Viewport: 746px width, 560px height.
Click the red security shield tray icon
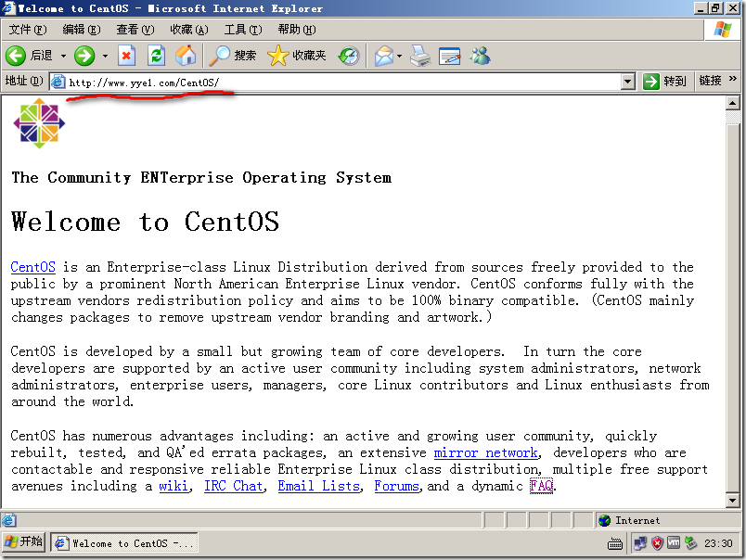(657, 543)
